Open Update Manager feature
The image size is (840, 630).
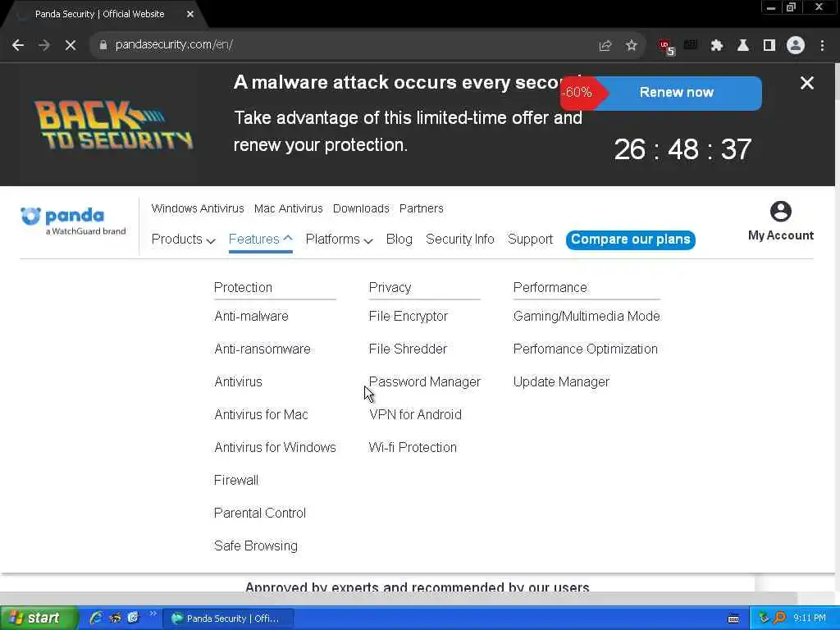[561, 382]
